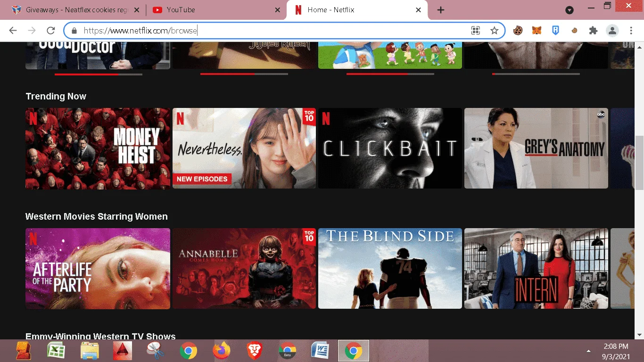Launch the Snipping Tool from the taskbar
The image size is (644, 362).
(x=155, y=351)
